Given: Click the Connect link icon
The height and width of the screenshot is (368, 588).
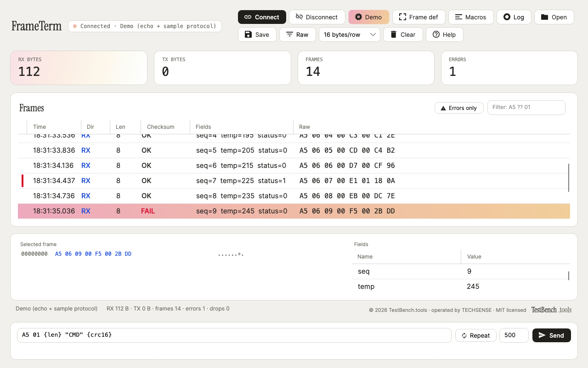Looking at the screenshot, I should 248,17.
